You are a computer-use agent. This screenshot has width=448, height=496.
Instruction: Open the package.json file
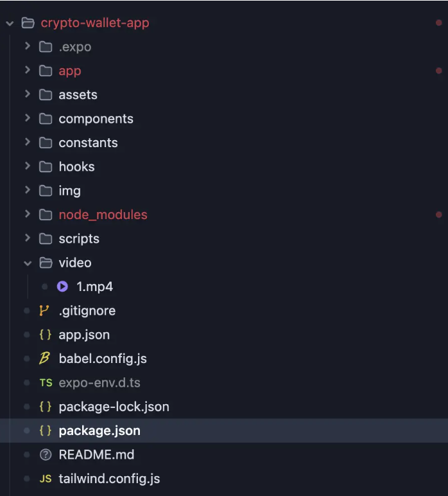(224, 430)
